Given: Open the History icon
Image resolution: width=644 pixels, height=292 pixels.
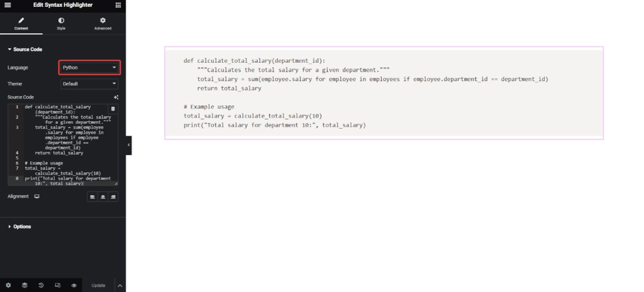Looking at the screenshot, I should [x=41, y=286].
